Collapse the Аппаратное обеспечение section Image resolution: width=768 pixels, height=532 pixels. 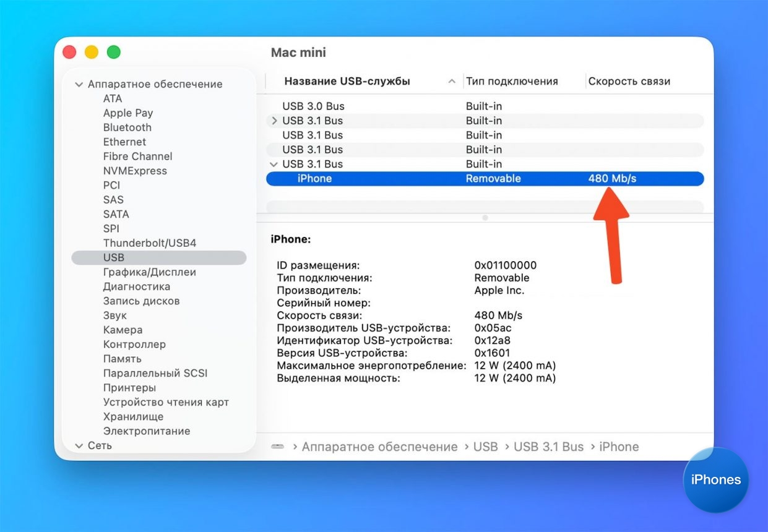pyautogui.click(x=79, y=84)
